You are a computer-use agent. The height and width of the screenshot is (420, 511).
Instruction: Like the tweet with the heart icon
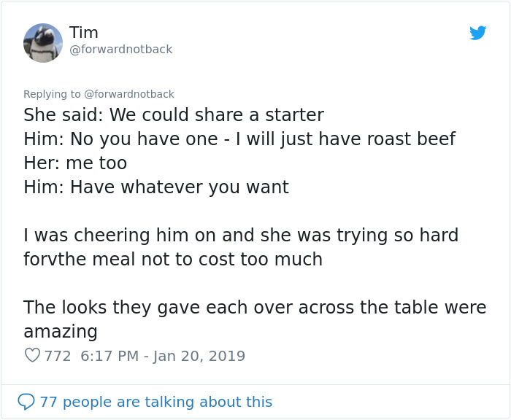[31, 357]
